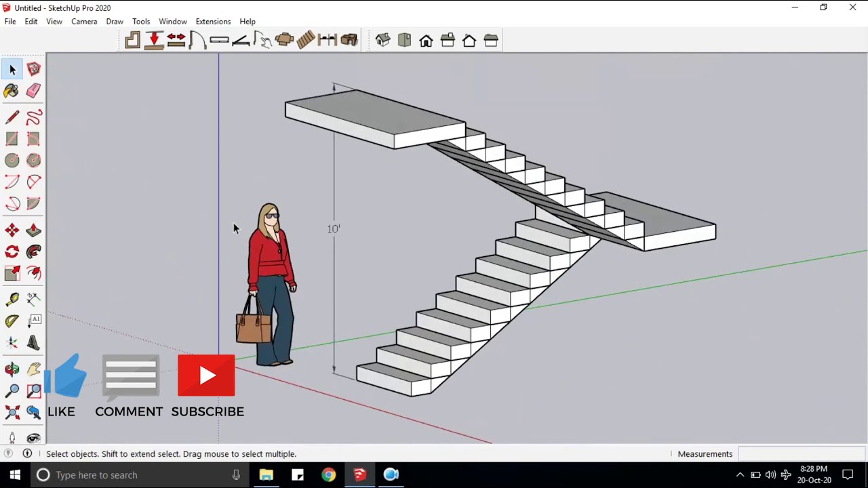Activate the Circle tool
The height and width of the screenshot is (488, 868).
12,161
